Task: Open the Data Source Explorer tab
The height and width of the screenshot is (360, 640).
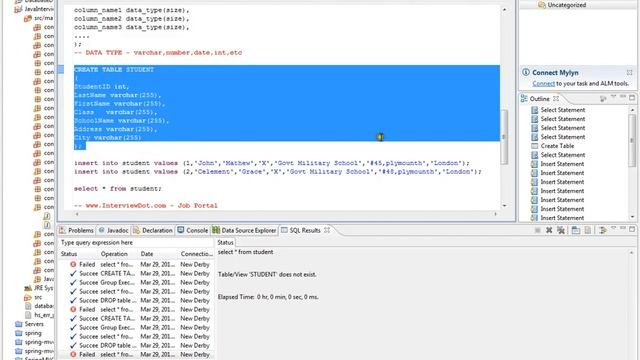Action: coord(244,230)
